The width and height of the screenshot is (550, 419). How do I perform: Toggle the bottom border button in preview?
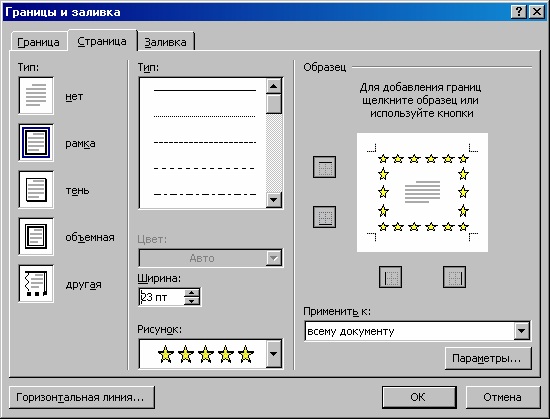coord(324,217)
